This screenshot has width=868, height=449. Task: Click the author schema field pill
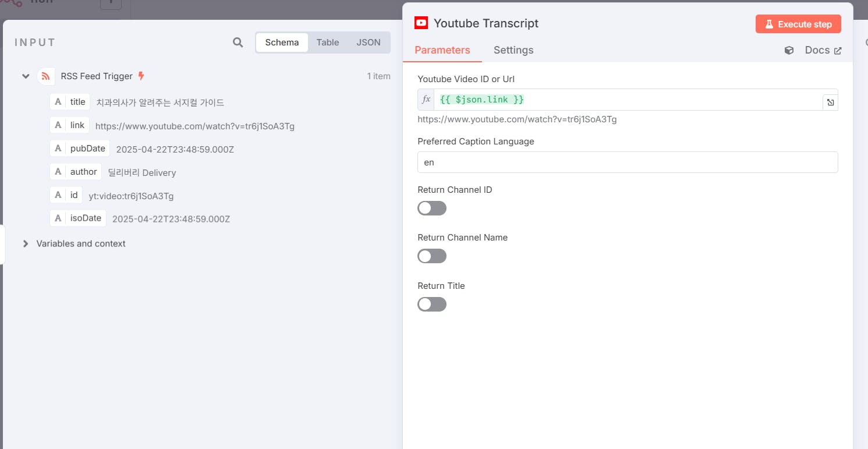point(76,172)
